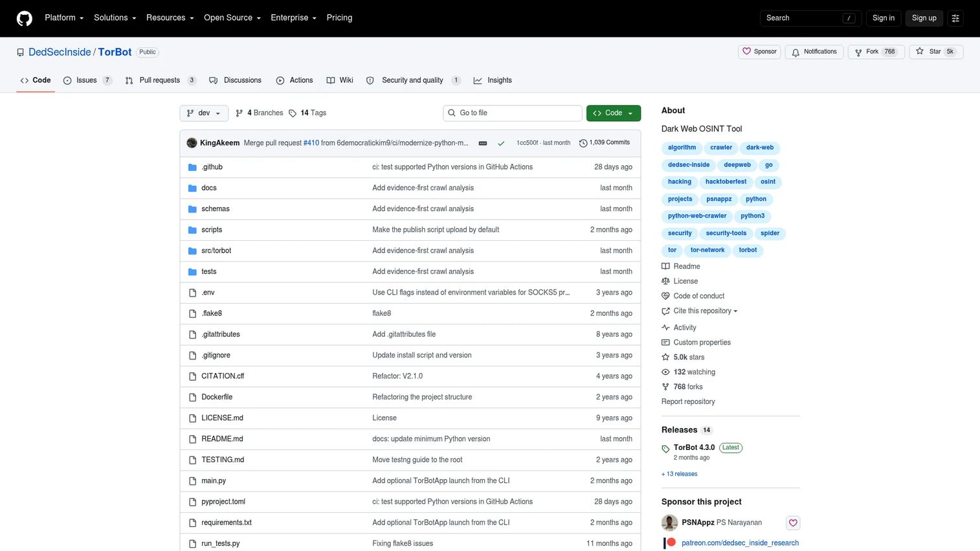Viewport: 980px width, 551px height.
Task: Open the TorBot 4.3.0 release
Action: (694, 447)
